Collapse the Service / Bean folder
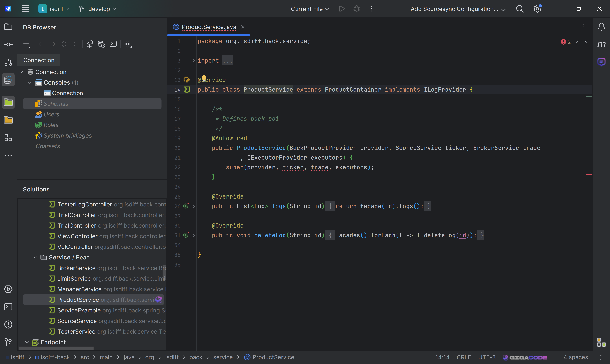The width and height of the screenshot is (610, 364). pyautogui.click(x=35, y=257)
